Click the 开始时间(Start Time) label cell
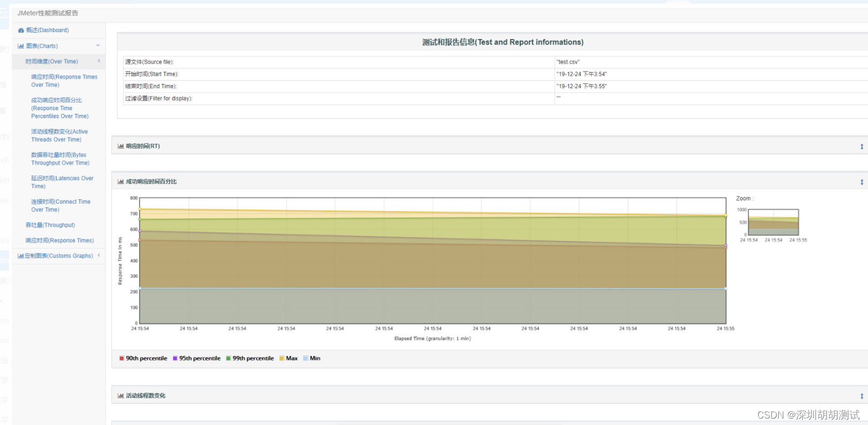 pyautogui.click(x=339, y=74)
